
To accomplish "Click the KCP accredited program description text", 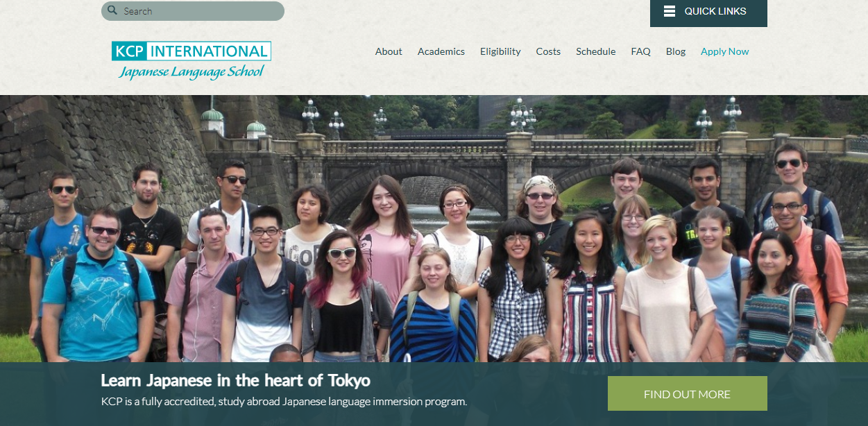I will pyautogui.click(x=284, y=401).
